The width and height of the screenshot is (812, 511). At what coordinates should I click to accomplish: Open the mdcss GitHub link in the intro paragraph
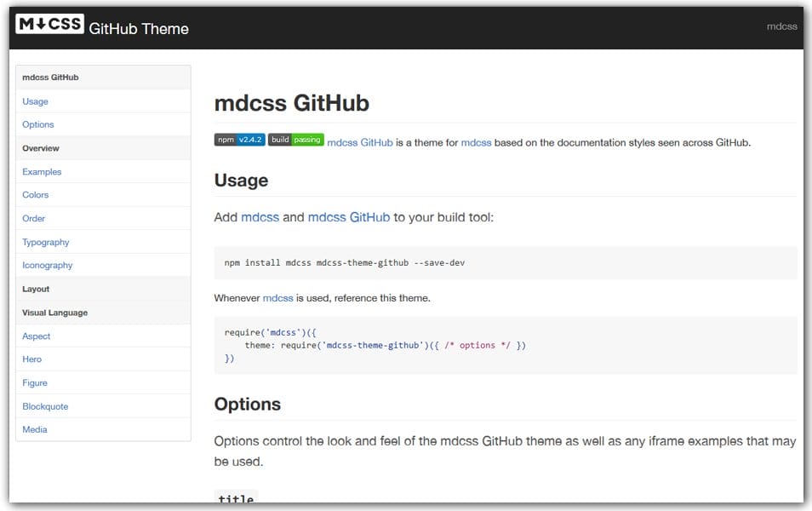pos(361,142)
